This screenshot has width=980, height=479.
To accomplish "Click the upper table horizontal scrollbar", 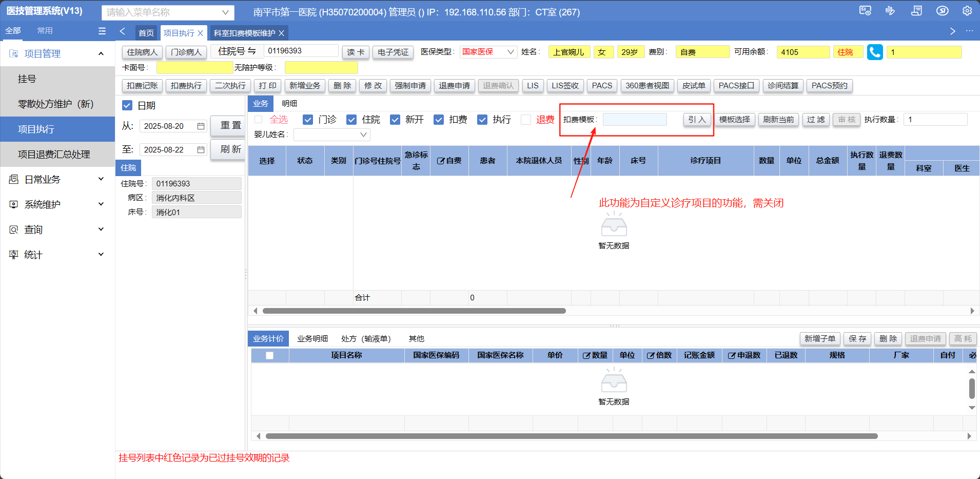I will tap(414, 311).
